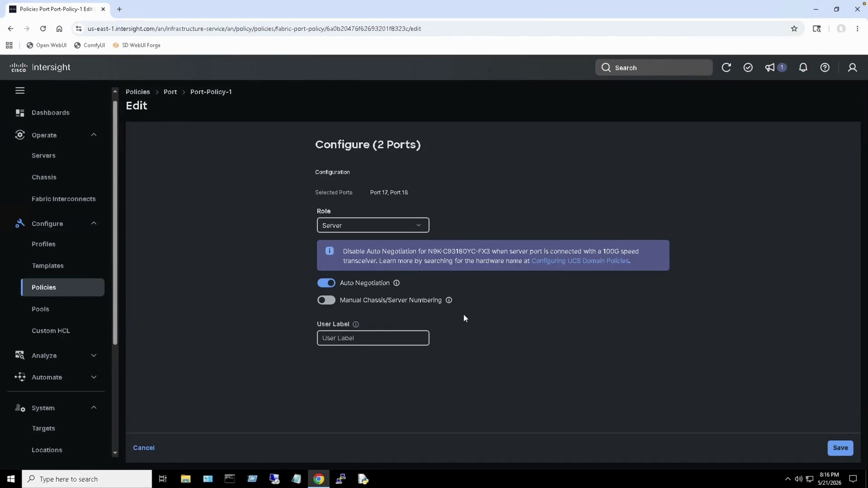Click the browser home icon
Image resolution: width=868 pixels, height=488 pixels.
tap(59, 28)
